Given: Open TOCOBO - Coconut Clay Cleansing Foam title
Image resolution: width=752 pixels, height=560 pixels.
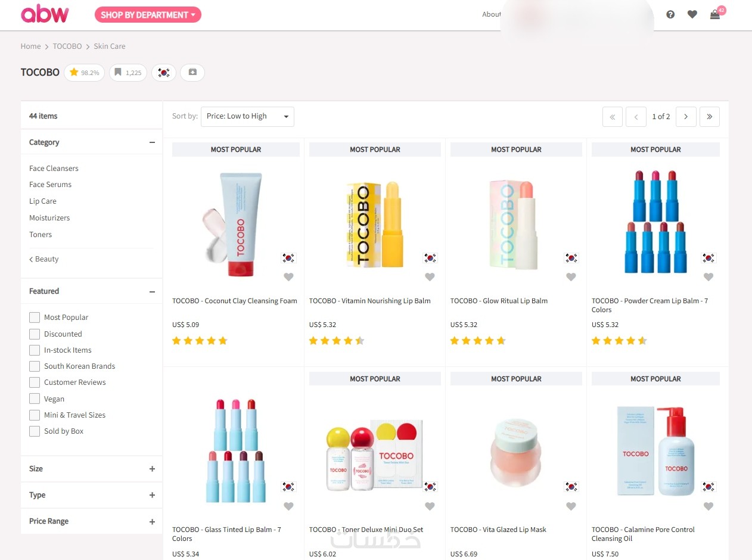Looking at the screenshot, I should pyautogui.click(x=235, y=301).
